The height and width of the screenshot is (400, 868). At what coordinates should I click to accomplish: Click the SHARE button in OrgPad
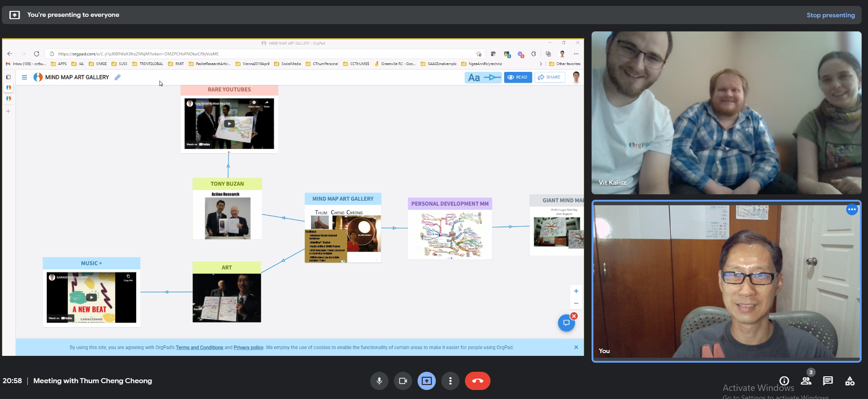click(x=549, y=77)
